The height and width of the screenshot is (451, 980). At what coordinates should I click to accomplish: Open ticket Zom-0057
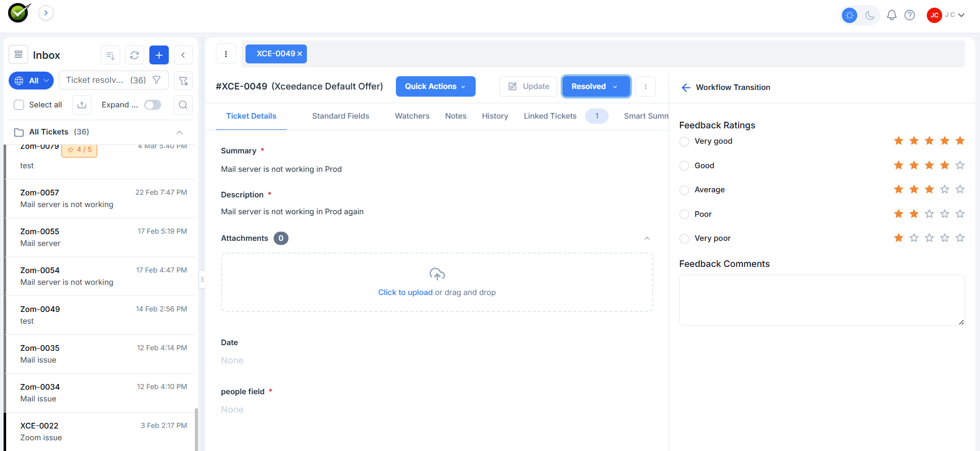pyautogui.click(x=100, y=198)
